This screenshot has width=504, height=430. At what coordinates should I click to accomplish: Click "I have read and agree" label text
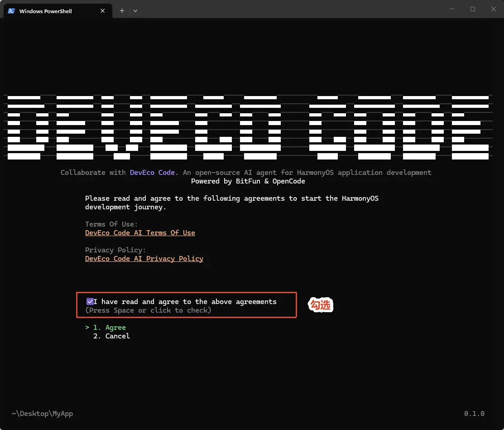pyautogui.click(x=185, y=302)
